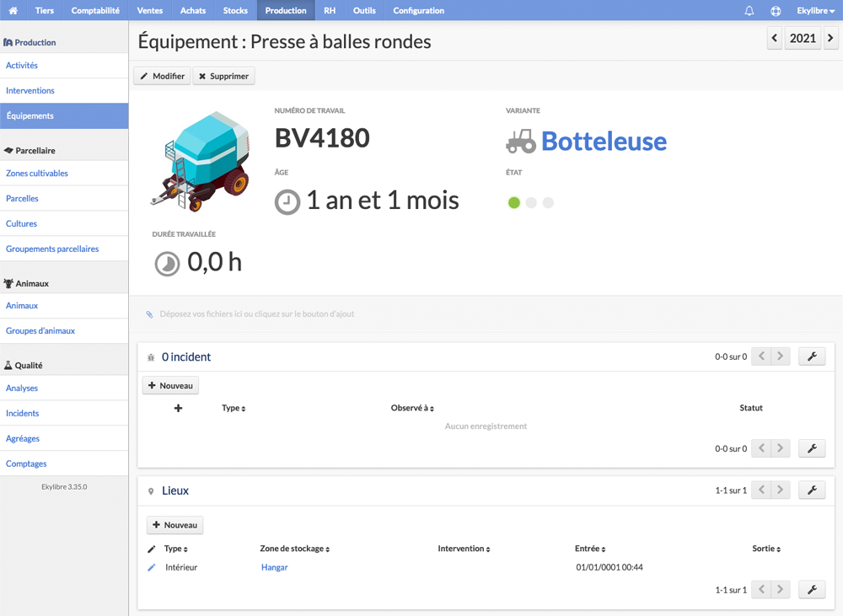This screenshot has height=616, width=843.
Task: Open the help lifebuoy icon
Action: point(776,11)
